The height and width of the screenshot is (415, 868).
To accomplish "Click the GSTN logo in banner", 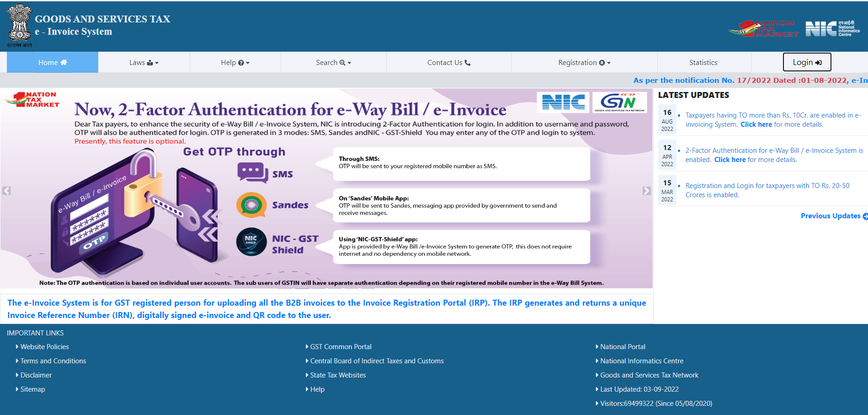I will [619, 102].
